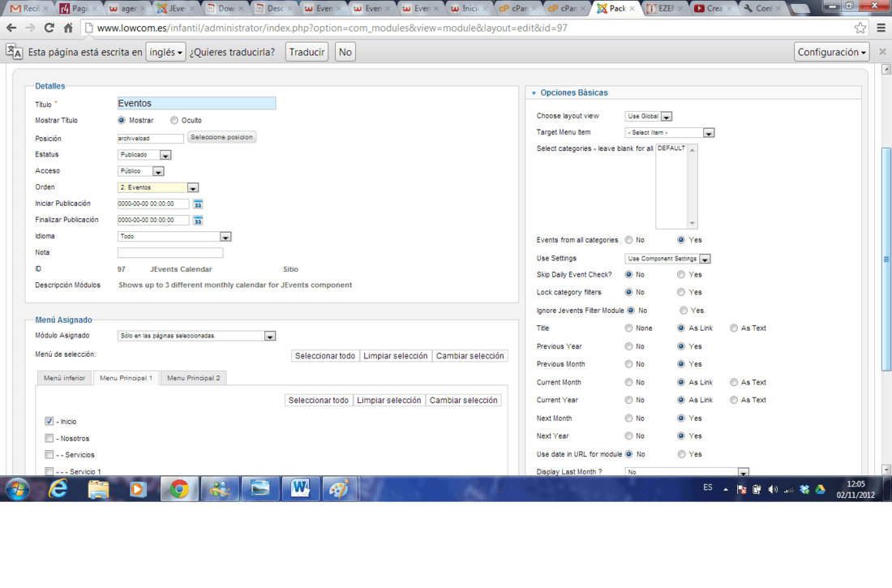Open the Idioma dropdown
The image size is (892, 588).
174,236
